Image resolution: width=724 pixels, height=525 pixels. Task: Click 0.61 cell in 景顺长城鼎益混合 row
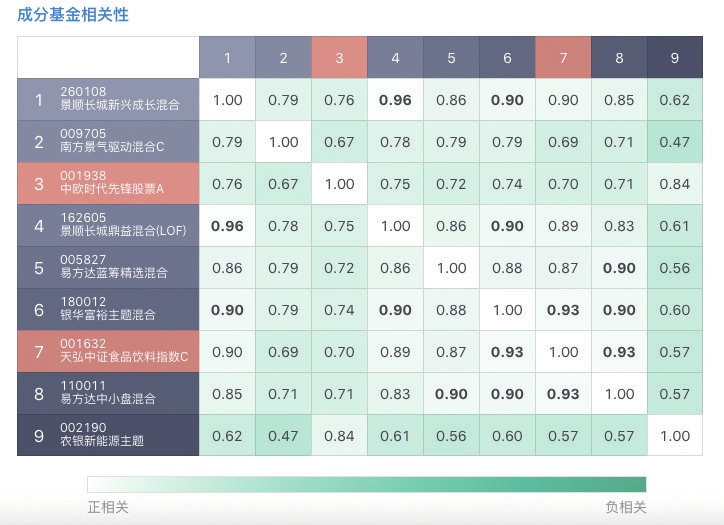pyautogui.click(x=675, y=226)
